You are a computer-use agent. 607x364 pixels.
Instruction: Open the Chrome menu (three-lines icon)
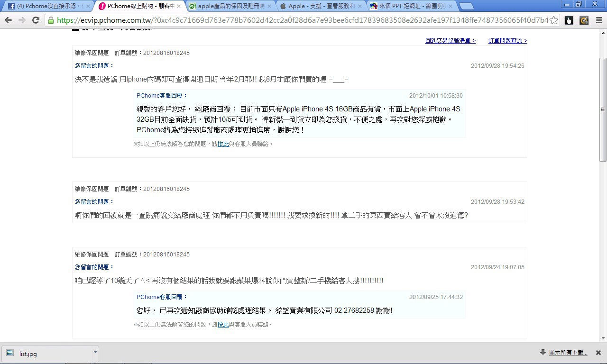tap(598, 20)
